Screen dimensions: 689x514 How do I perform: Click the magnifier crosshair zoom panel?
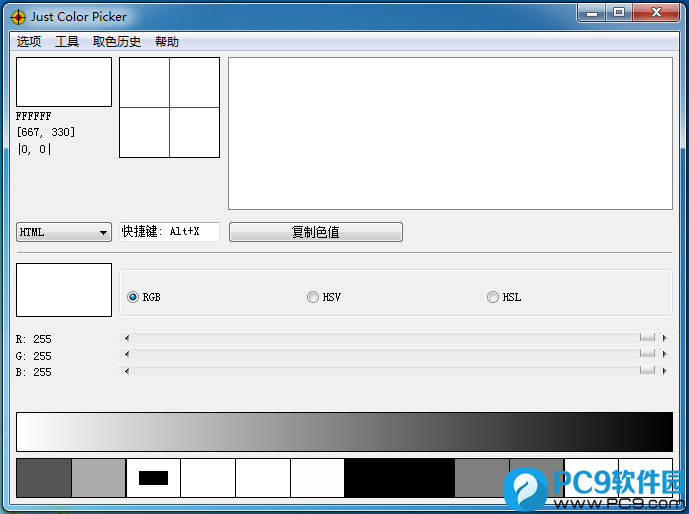click(x=170, y=107)
